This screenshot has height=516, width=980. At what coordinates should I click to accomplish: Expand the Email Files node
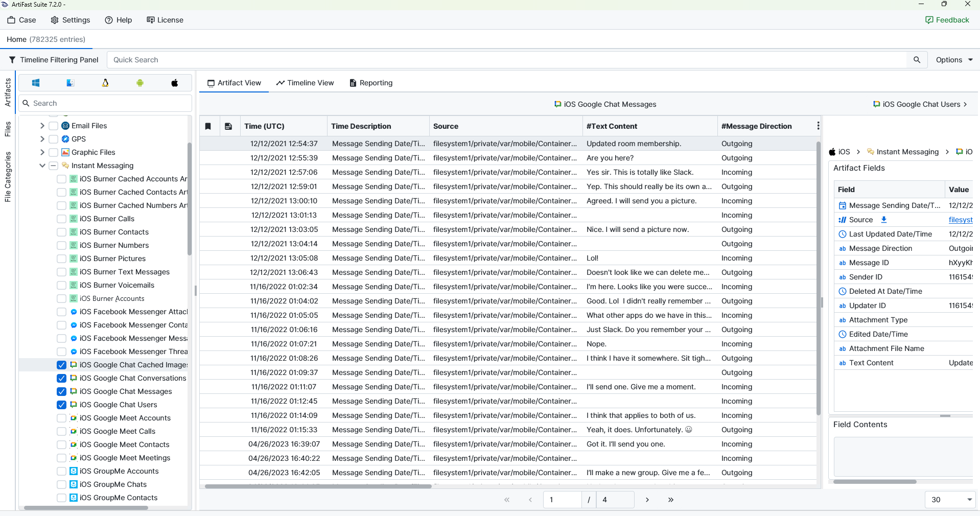(x=42, y=126)
